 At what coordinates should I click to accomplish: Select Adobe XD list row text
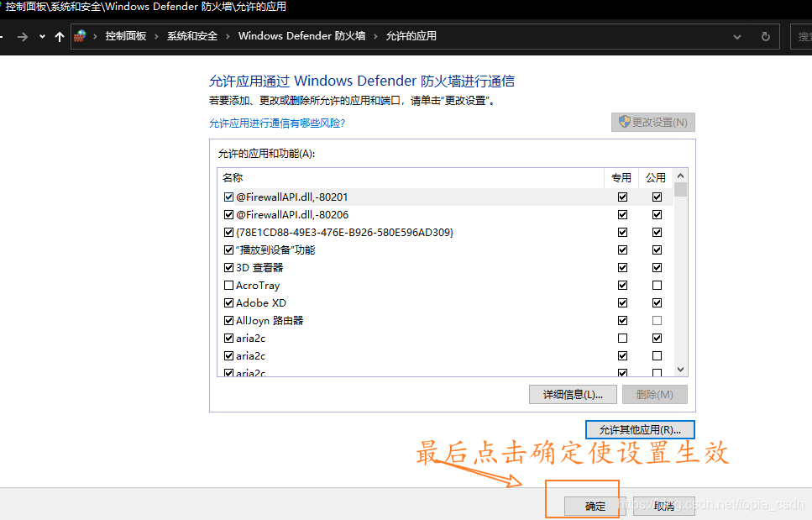261,303
